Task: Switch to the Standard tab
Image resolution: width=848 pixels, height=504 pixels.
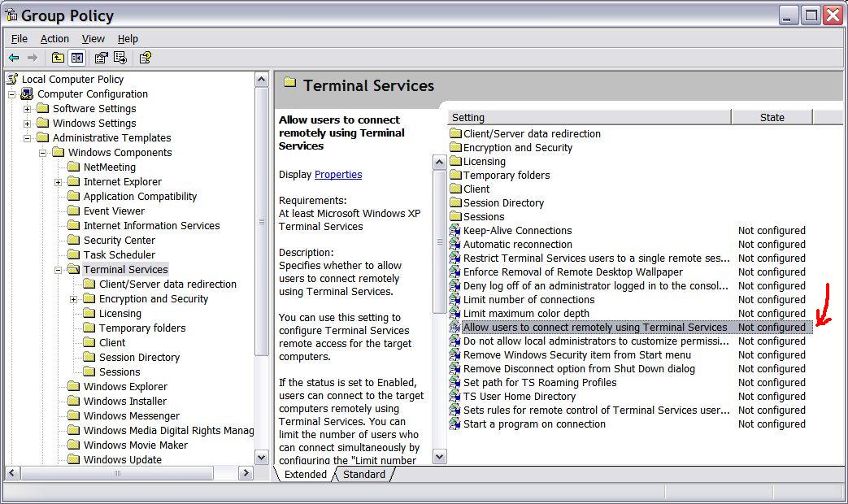Action: coord(363,474)
